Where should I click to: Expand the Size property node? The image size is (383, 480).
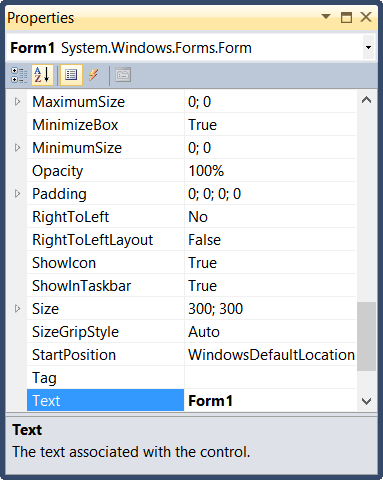pos(18,308)
